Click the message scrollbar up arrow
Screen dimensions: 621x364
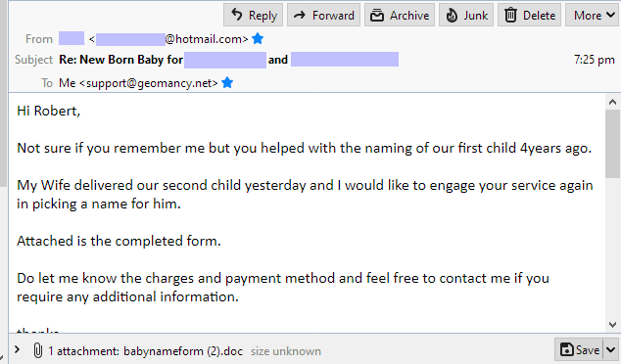click(613, 102)
